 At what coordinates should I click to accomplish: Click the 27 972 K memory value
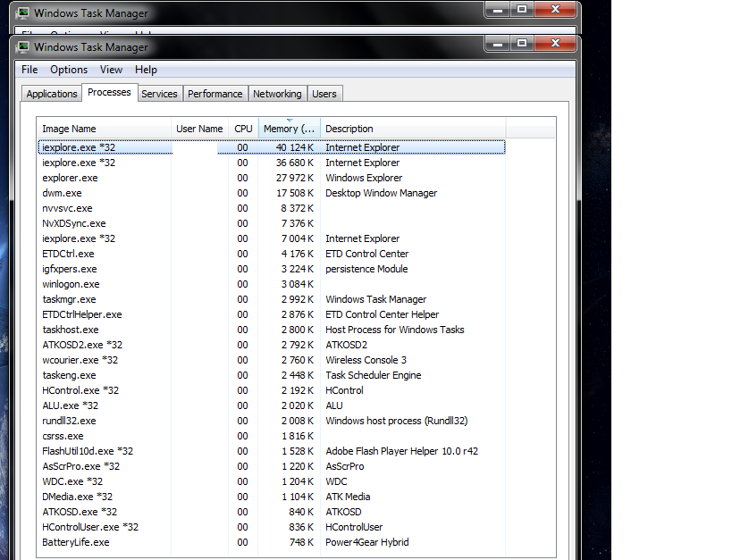(x=295, y=178)
